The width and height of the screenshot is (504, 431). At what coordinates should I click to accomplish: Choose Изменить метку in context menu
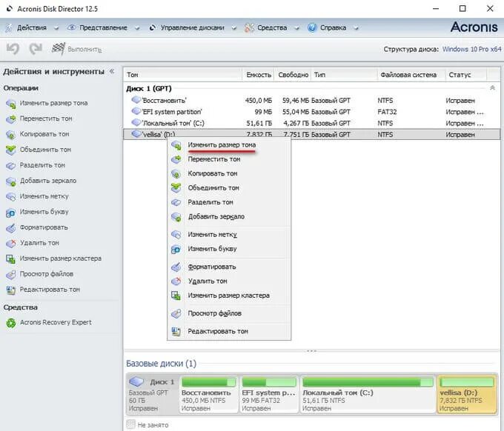coord(229,235)
